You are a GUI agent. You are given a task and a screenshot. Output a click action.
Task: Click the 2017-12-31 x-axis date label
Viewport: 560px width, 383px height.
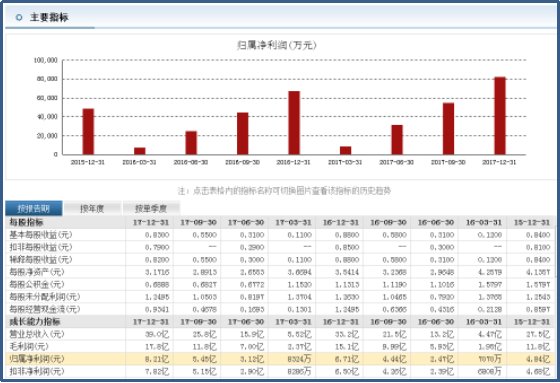point(499,162)
